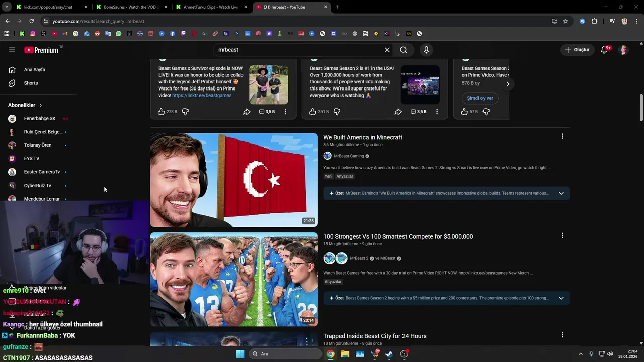Image resolution: width=644 pixels, height=362 pixels.
Task: Open the Chrome apps grid in bookmarks bar
Action: point(7,34)
